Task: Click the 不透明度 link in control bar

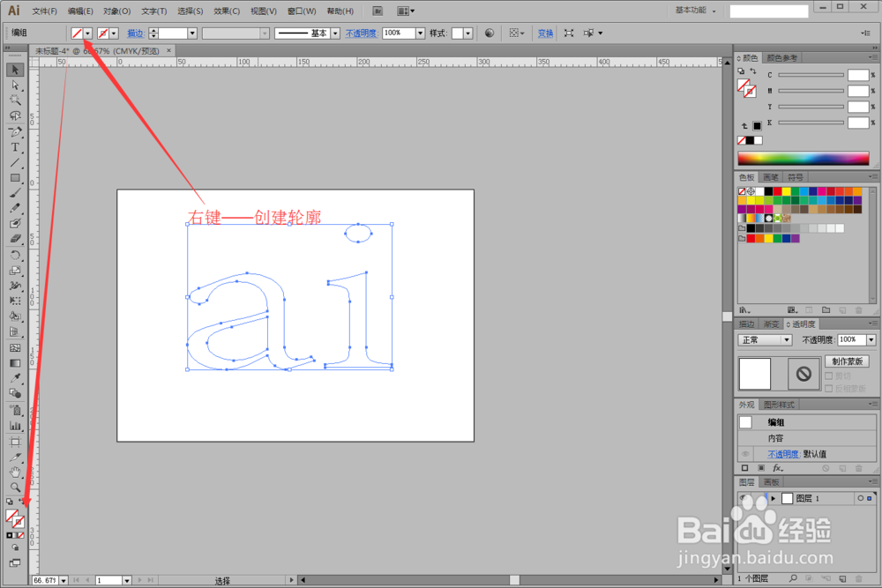Action: coord(361,33)
